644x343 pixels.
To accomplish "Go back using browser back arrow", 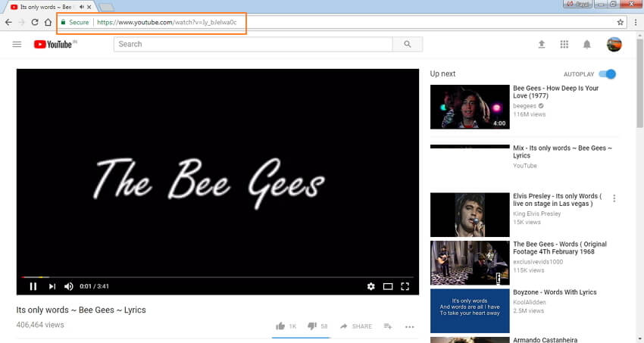I will (8, 23).
